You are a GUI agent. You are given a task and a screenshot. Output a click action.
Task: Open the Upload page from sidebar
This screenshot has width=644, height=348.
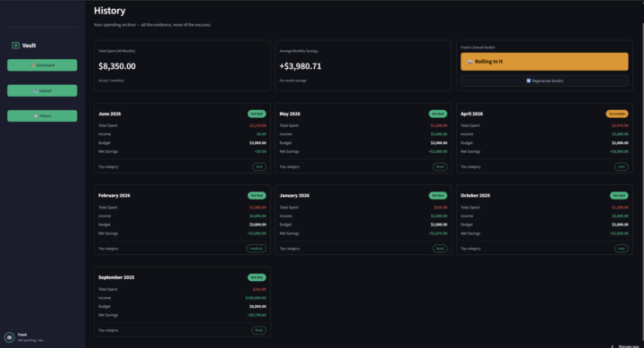(42, 90)
